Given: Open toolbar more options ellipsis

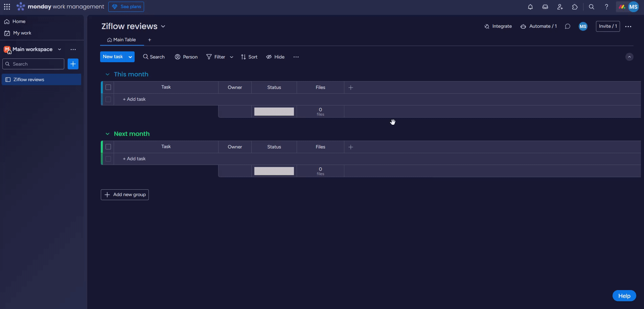Looking at the screenshot, I should [x=296, y=57].
